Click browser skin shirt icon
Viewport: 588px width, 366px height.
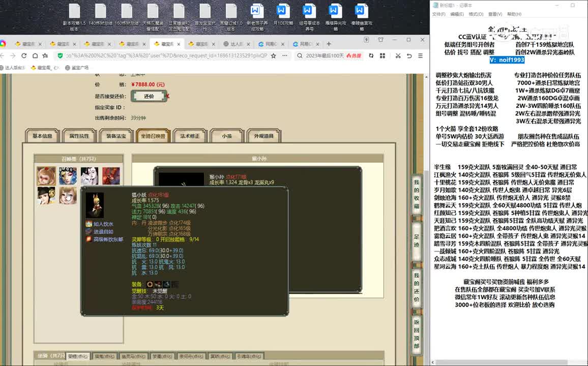pos(380,40)
